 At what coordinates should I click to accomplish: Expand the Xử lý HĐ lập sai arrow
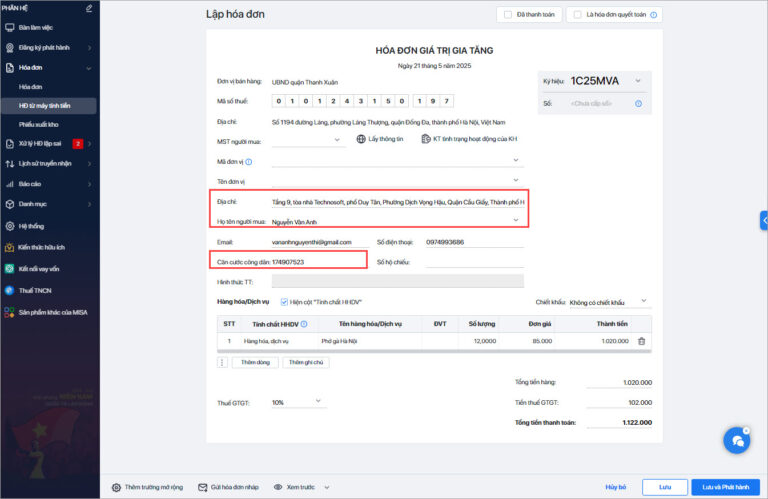[90, 143]
